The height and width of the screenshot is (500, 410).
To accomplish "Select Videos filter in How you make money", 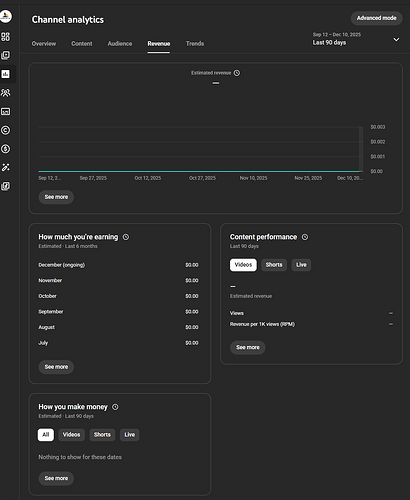I will (71, 435).
